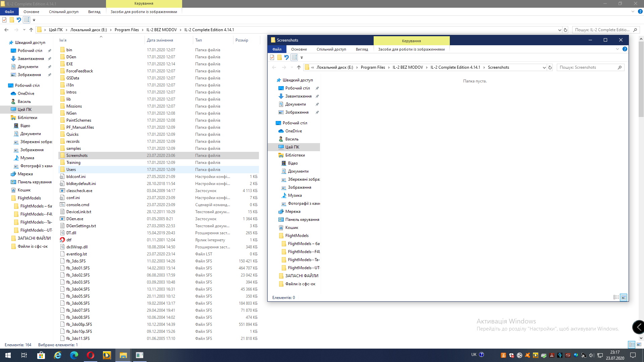644x362 pixels.
Task: Open the Вигляд tab in Screenshots window
Action: 362,49
